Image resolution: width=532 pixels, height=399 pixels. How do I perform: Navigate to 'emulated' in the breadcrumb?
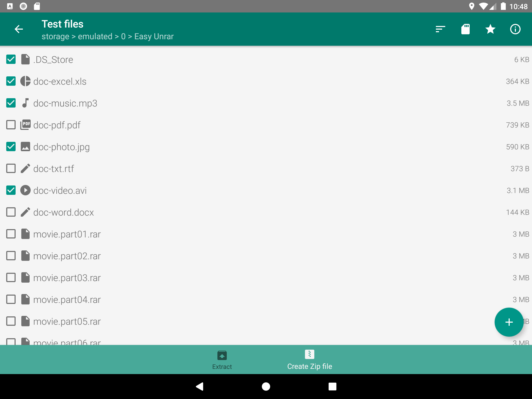click(x=95, y=36)
